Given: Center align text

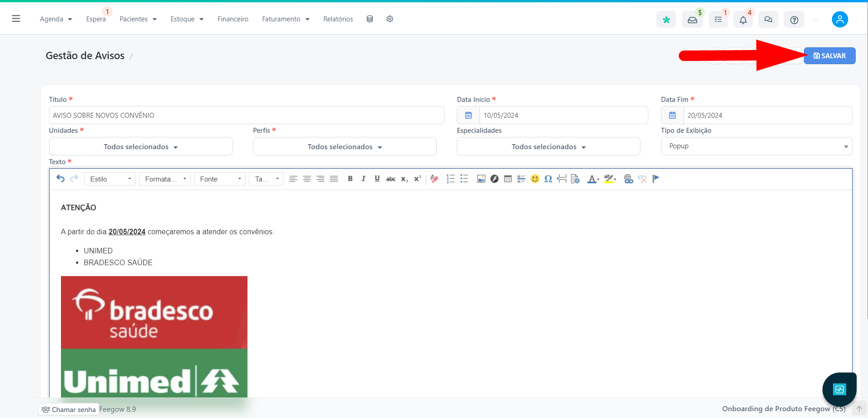Looking at the screenshot, I should [307, 179].
